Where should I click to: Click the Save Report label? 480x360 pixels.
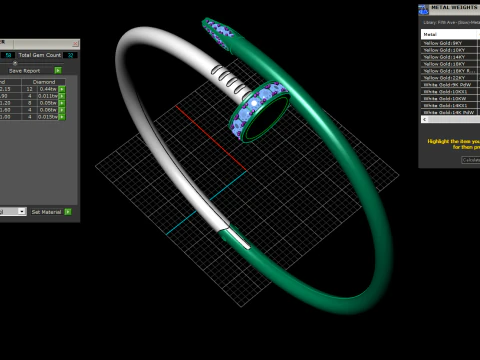click(x=24, y=71)
